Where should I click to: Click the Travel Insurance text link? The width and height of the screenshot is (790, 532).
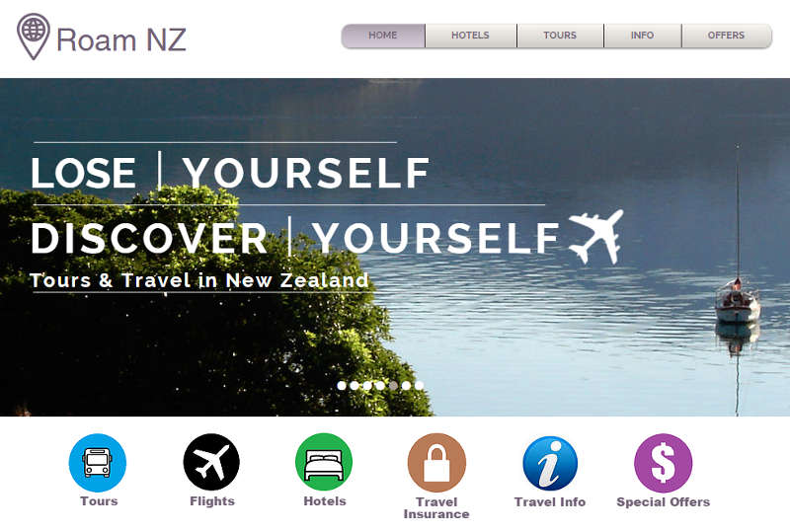436,507
